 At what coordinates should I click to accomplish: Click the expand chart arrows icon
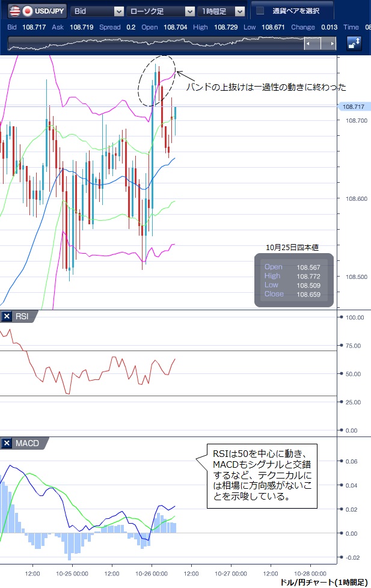tap(354, 43)
